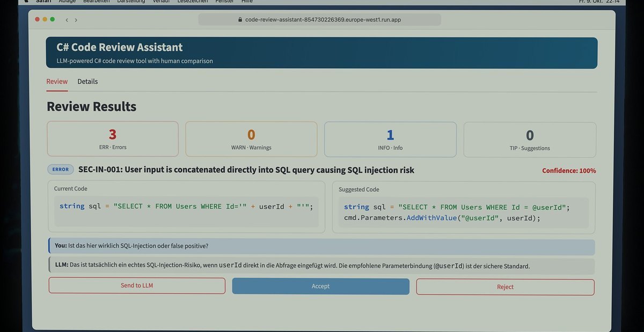
Task: Accept the suggested code fix
Action: pos(320,286)
